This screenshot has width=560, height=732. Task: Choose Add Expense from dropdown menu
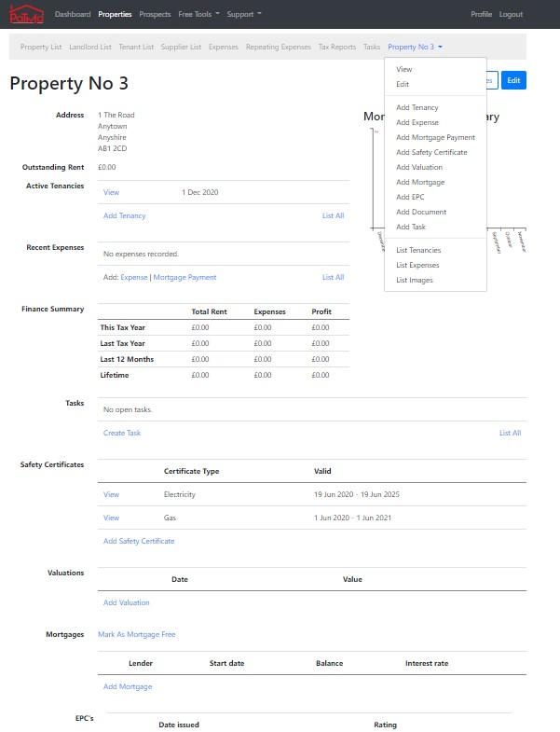(417, 122)
